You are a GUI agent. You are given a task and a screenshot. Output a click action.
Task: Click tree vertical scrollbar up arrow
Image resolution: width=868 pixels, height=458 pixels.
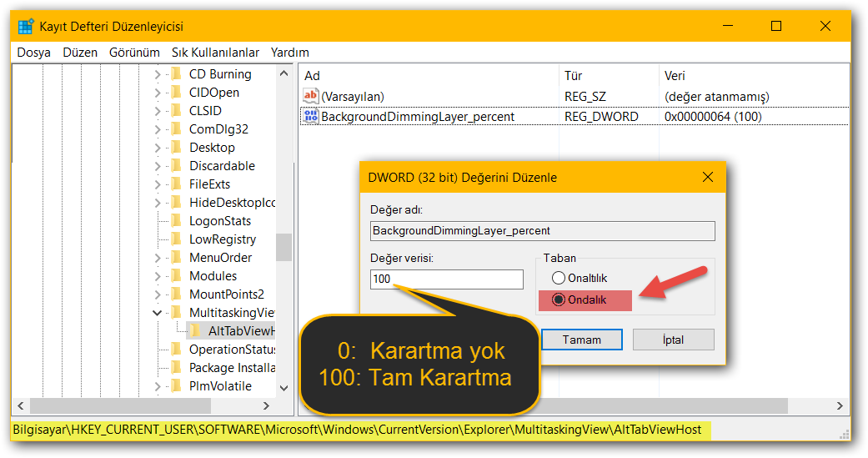point(284,73)
